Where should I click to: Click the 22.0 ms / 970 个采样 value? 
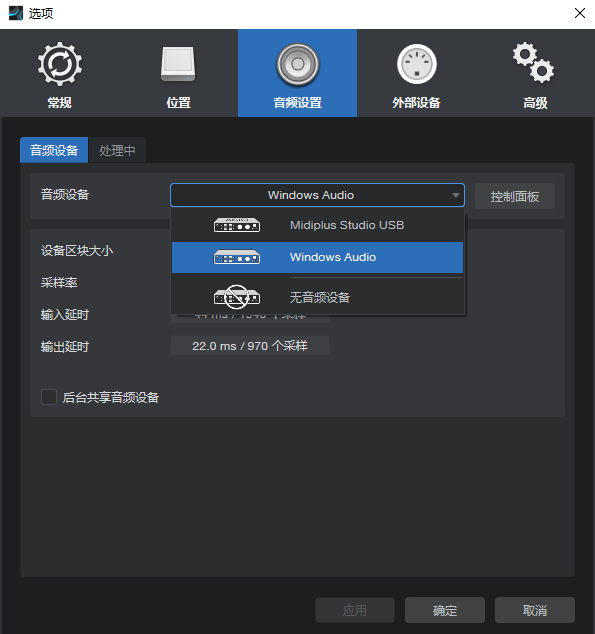pos(250,346)
